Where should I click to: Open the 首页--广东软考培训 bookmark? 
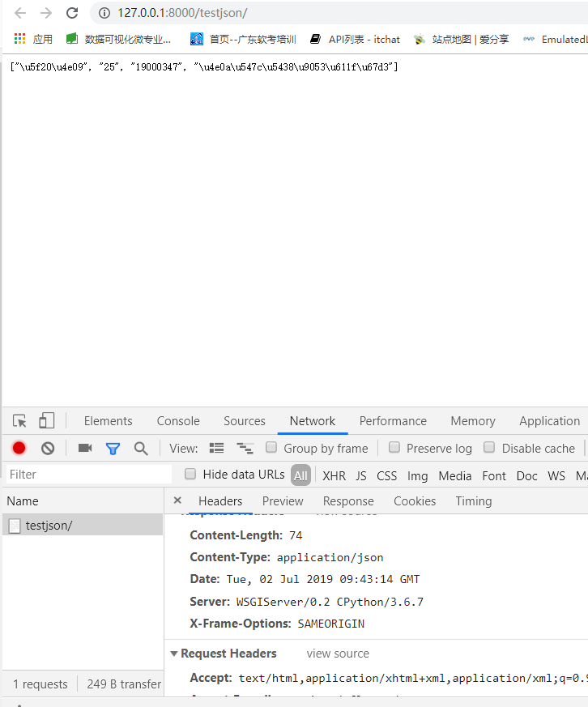click(x=243, y=39)
